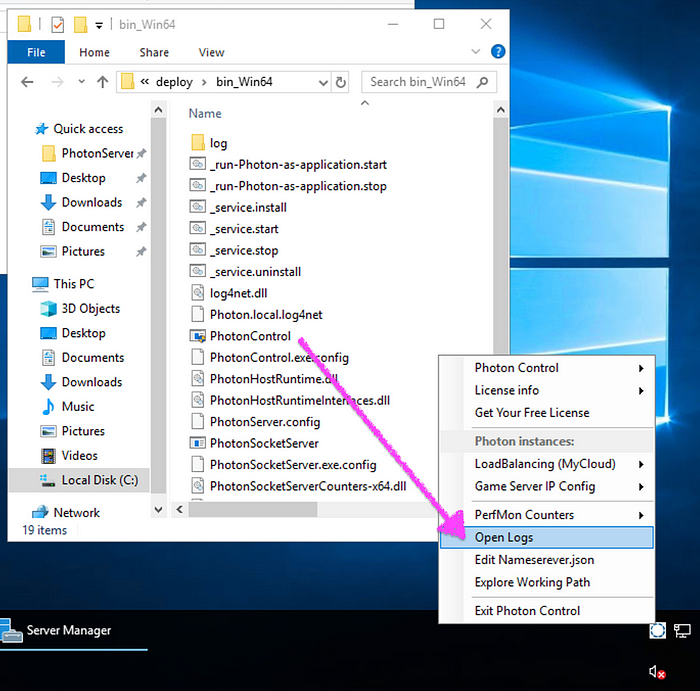Select _service.install batch file icon

[198, 207]
